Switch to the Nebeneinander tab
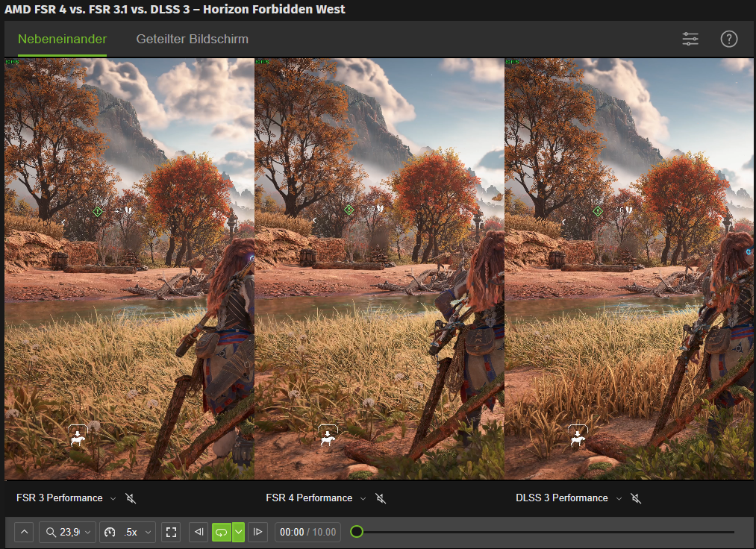Screen dimensions: 756x549 point(62,39)
